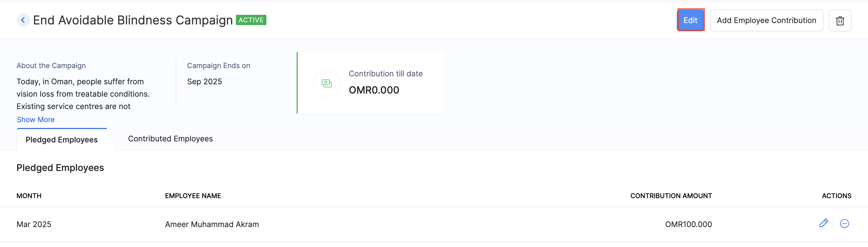Click the End Avoidable Blindness Campaign title
Image resolution: width=868 pixels, height=247 pixels.
[x=133, y=20]
